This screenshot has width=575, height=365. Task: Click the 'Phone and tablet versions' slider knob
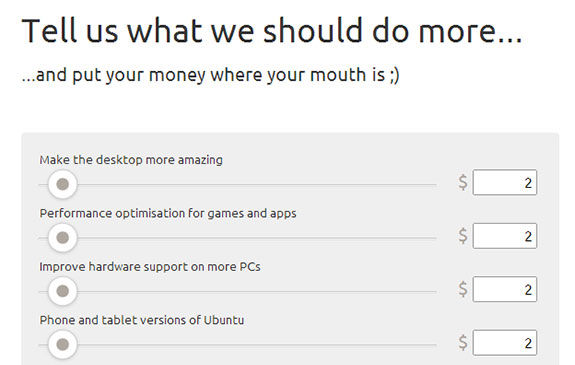point(63,344)
